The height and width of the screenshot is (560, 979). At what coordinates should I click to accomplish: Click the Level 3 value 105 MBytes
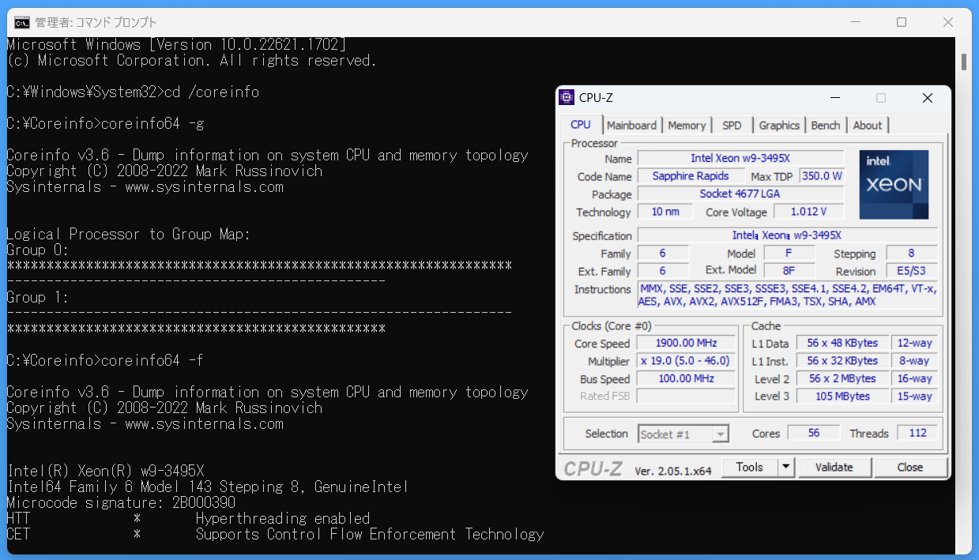pos(842,396)
